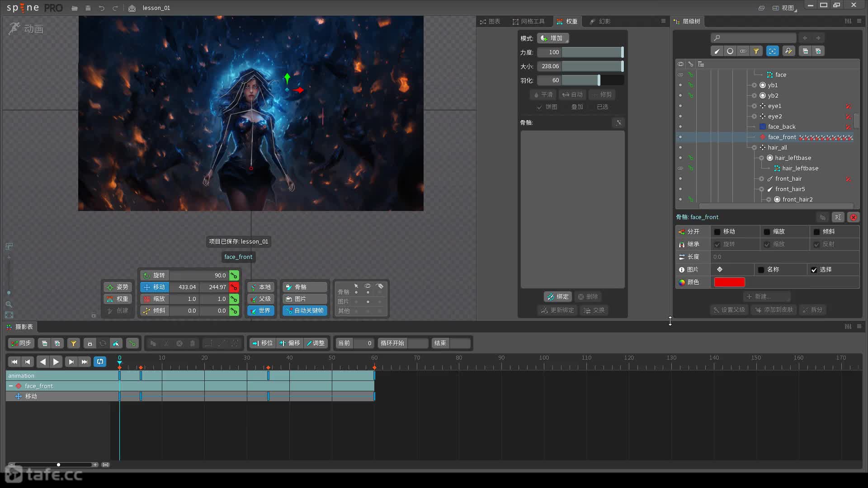Toggle attachment paperclip filter in hierarchy

[x=743, y=51]
